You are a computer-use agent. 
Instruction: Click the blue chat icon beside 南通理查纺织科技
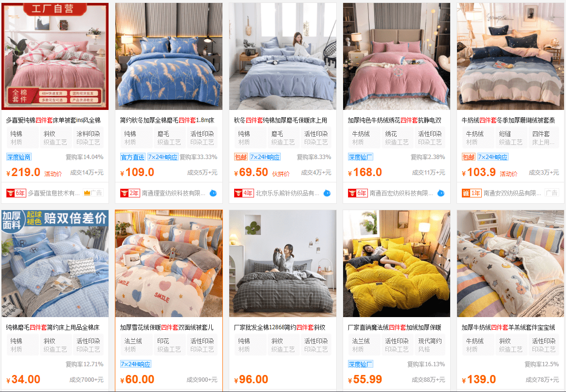point(213,193)
